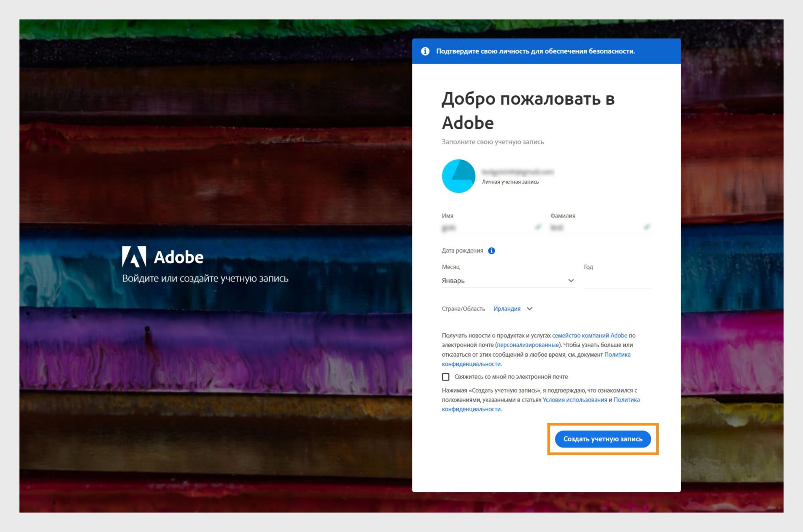Click the Заполните свою учетную запись subtitle
This screenshot has height=532, width=803.
[493, 142]
